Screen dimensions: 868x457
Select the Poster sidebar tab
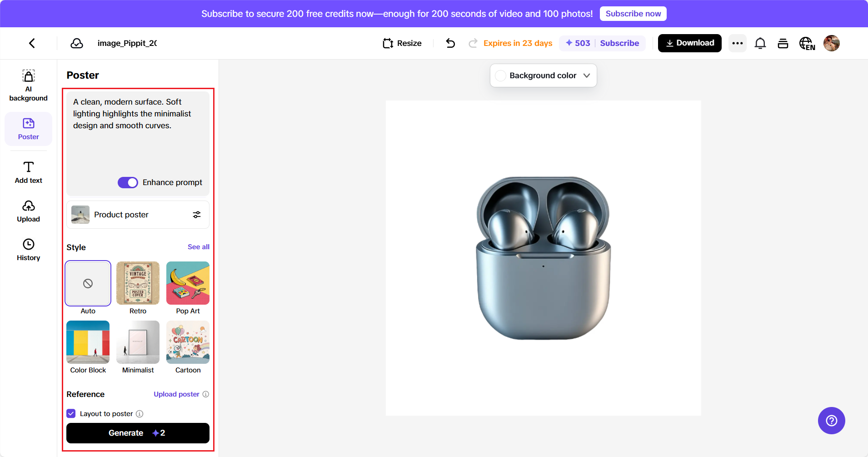(x=28, y=129)
